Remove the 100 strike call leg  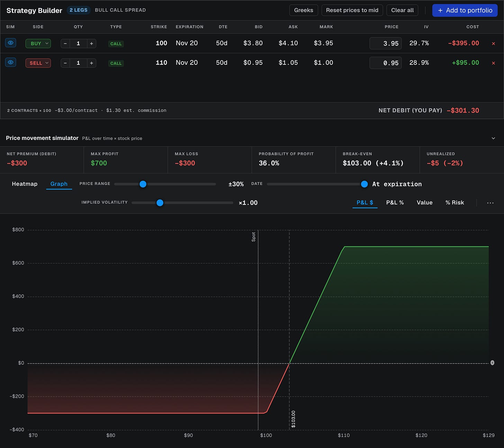[493, 44]
